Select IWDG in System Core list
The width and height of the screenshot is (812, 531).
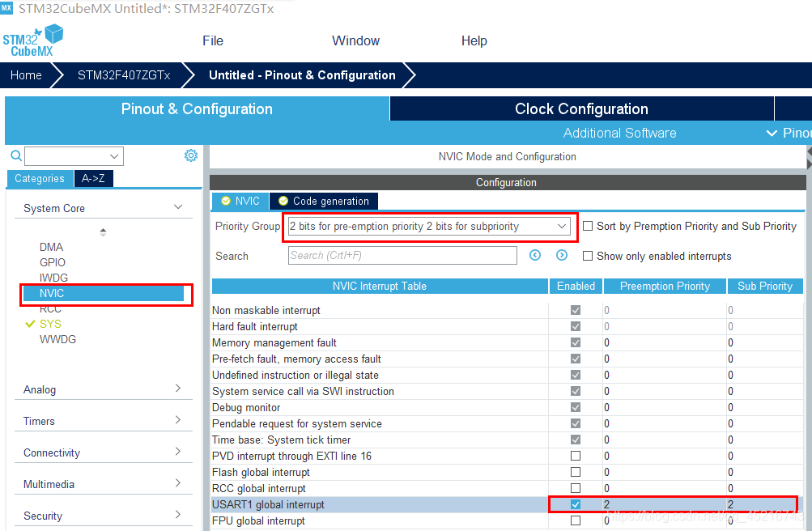tap(53, 278)
